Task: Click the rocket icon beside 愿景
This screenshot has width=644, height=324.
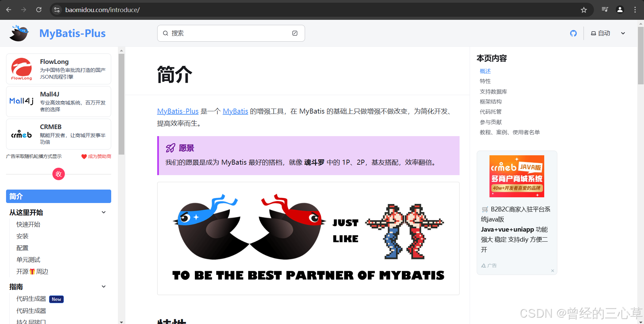Action: [171, 148]
